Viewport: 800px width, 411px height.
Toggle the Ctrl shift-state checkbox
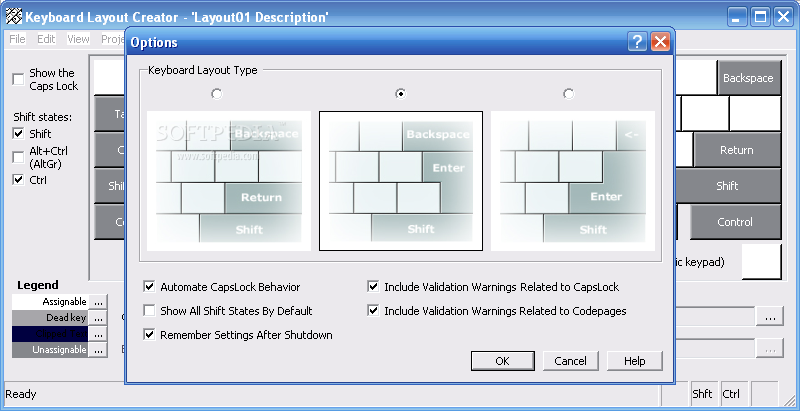[18, 180]
